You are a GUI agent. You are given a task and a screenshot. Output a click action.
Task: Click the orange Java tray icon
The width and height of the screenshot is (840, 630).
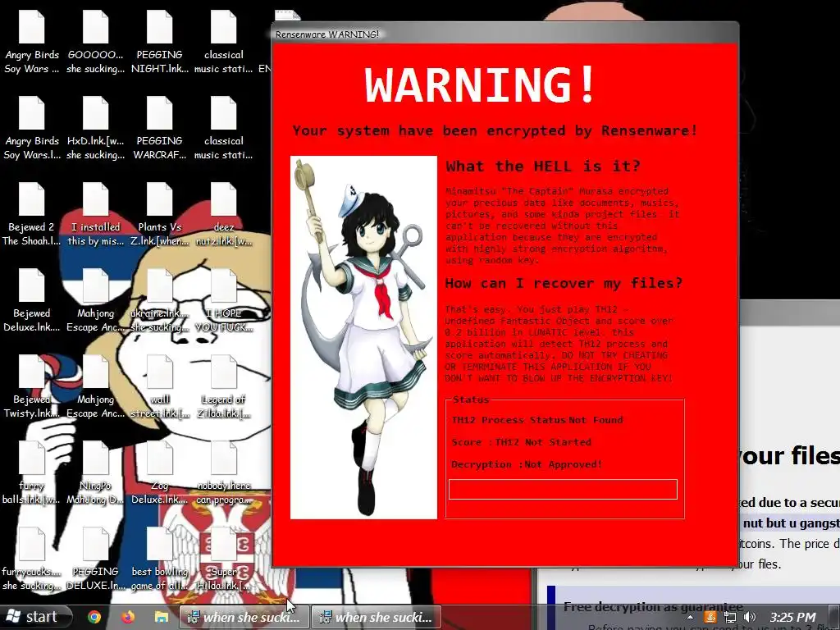710,618
